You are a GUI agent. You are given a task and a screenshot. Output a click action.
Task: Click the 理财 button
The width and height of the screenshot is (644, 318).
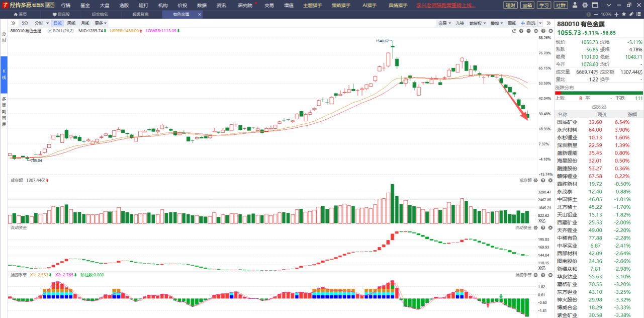(510, 5)
